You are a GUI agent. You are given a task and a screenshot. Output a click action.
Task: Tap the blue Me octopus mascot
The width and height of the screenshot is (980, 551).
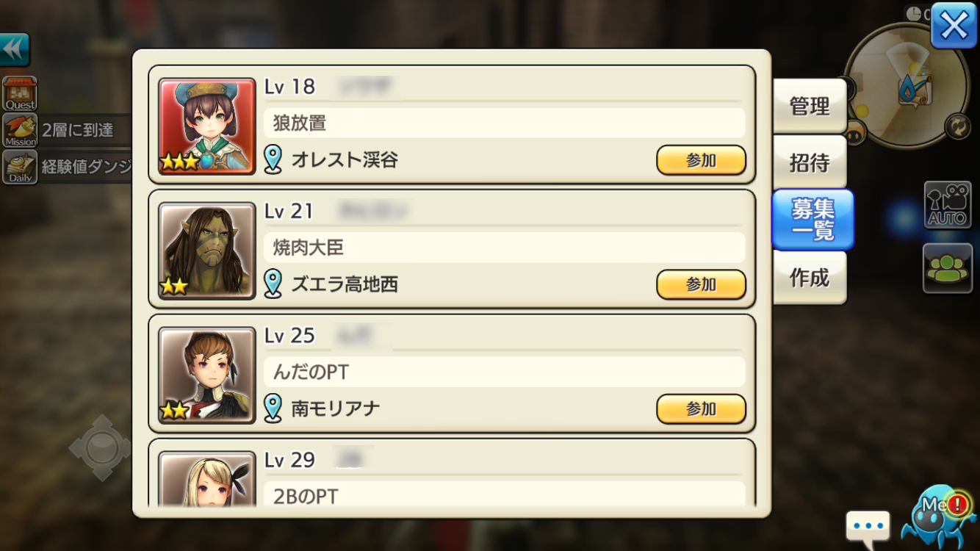tap(935, 516)
